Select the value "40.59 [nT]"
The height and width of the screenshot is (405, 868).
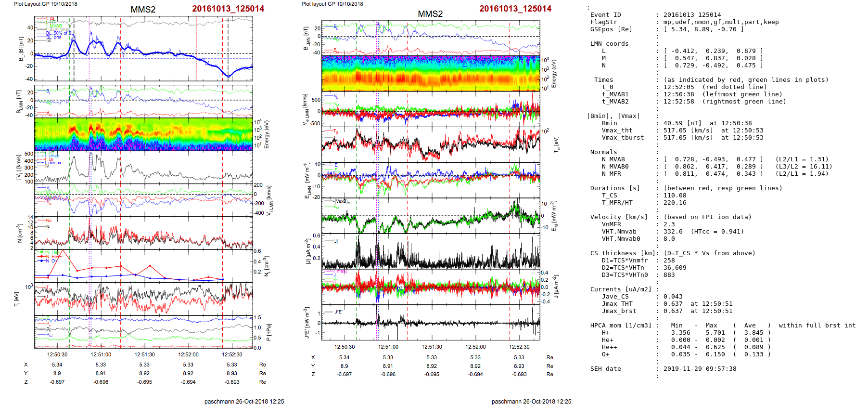(682, 123)
